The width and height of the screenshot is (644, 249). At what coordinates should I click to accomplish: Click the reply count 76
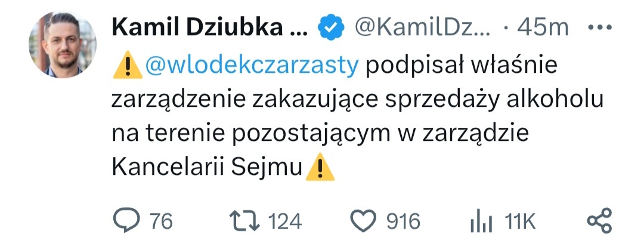pyautogui.click(x=161, y=222)
